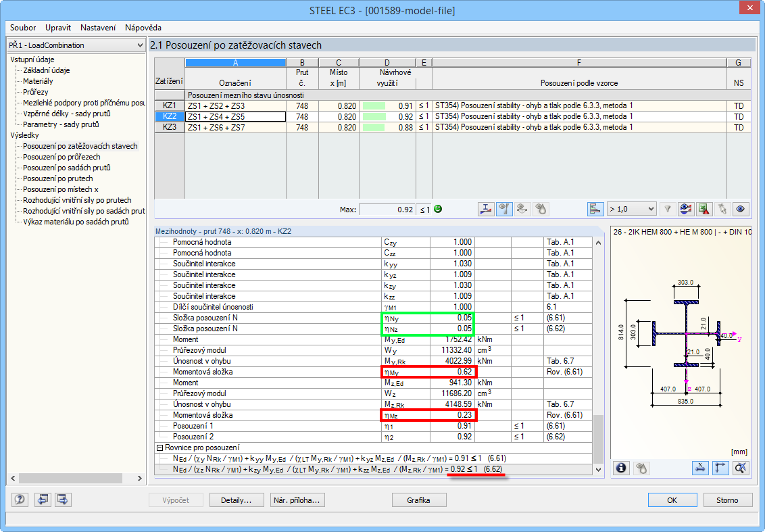Click the reset zoom magnifier icon
Image resolution: width=765 pixels, height=532 pixels.
pyautogui.click(x=740, y=468)
